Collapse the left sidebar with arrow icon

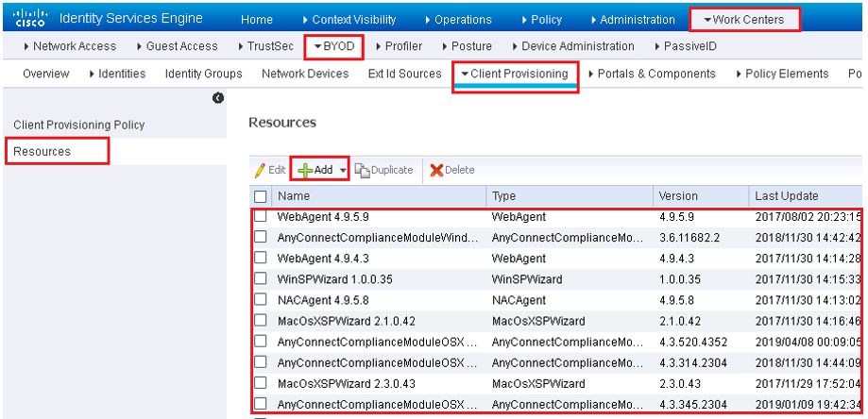[x=217, y=98]
